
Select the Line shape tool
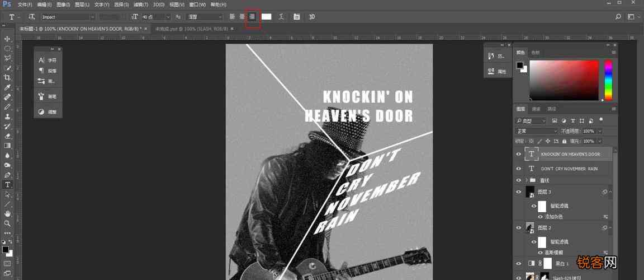click(7, 204)
